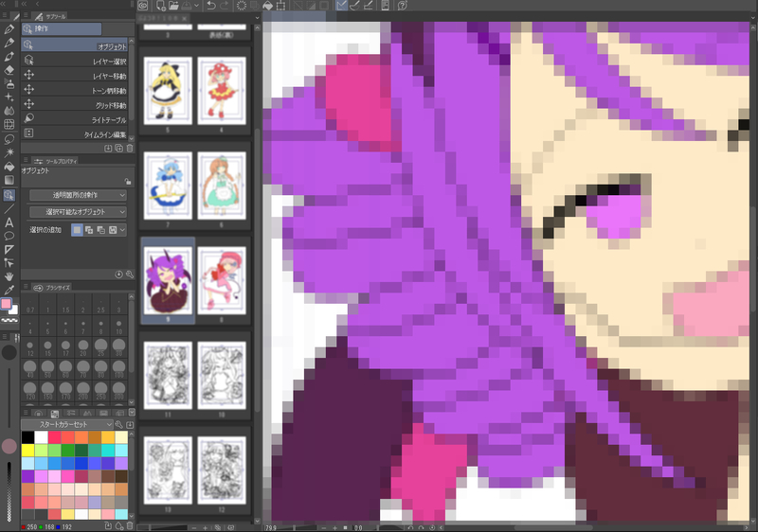Select the Gradient tool
The image size is (758, 532).
9,180
